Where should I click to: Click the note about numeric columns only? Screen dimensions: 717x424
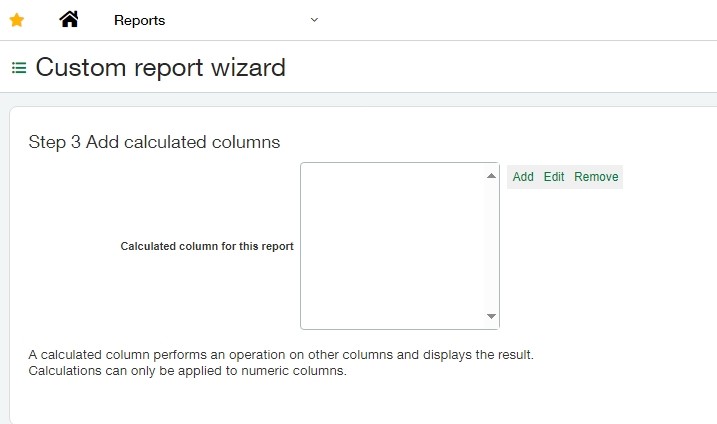(x=187, y=371)
